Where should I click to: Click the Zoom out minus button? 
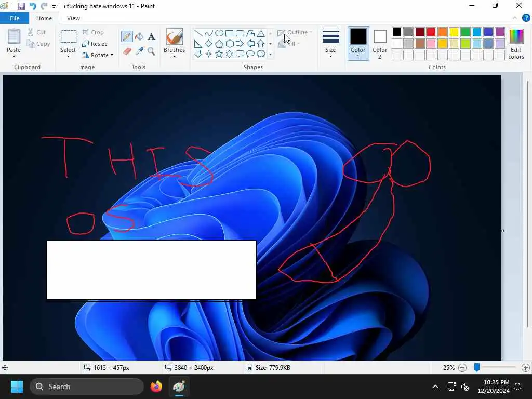462,368
